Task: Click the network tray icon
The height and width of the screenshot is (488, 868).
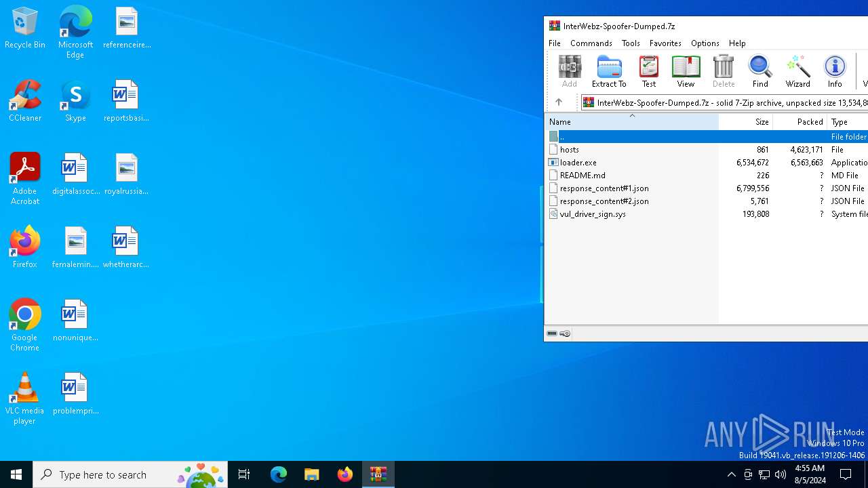Action: (x=764, y=474)
